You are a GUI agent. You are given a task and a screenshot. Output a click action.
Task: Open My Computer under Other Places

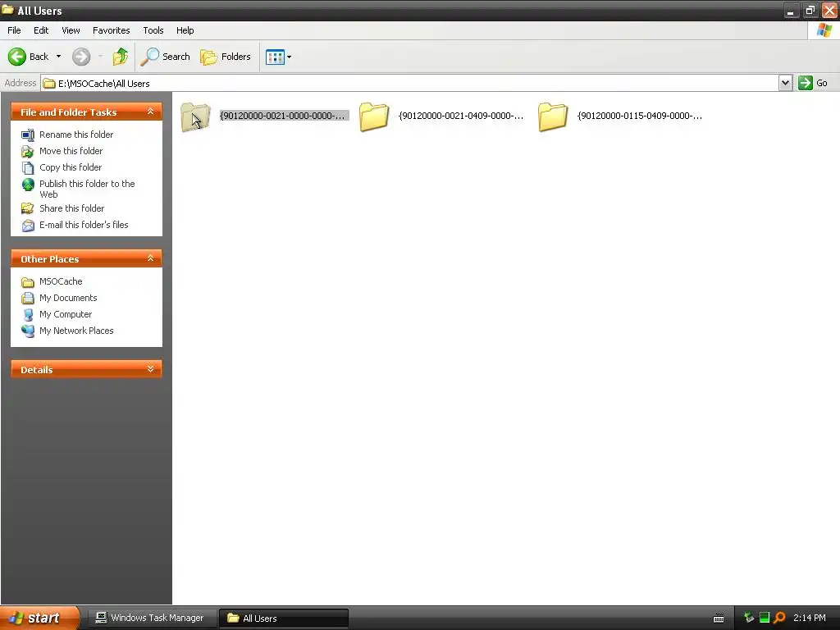pos(66,314)
